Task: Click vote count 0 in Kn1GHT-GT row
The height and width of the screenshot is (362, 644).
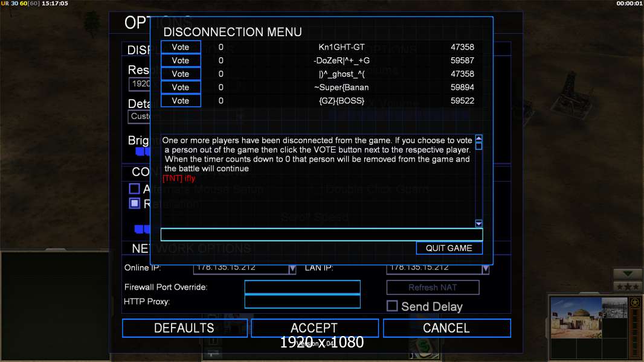Action: coord(221,47)
